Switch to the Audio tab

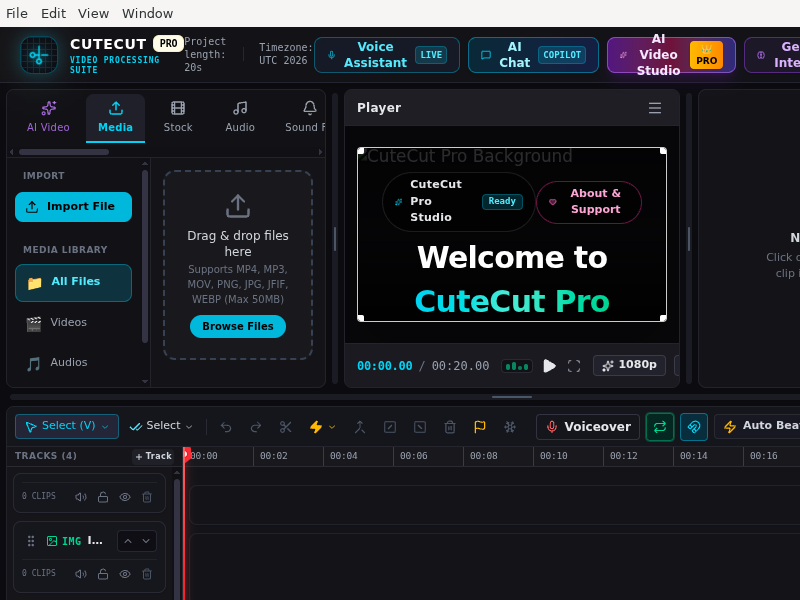pyautogui.click(x=240, y=118)
